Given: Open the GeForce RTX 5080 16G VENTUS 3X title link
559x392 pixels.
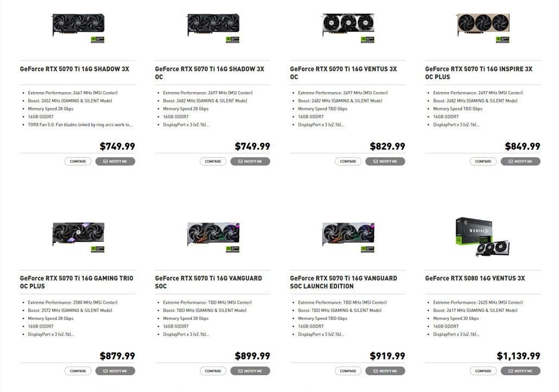Looking at the screenshot, I should coord(475,279).
